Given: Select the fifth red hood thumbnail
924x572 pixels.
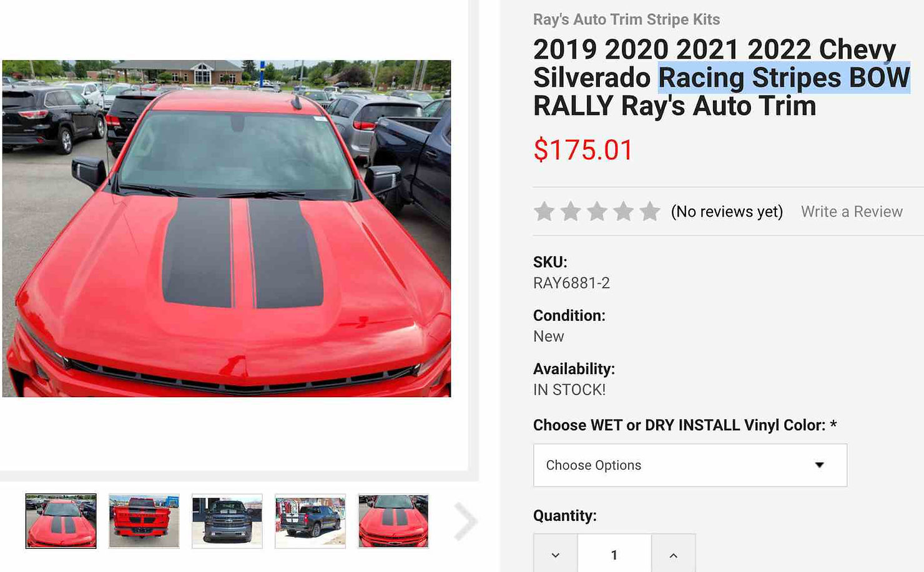Looking at the screenshot, I should coord(393,521).
